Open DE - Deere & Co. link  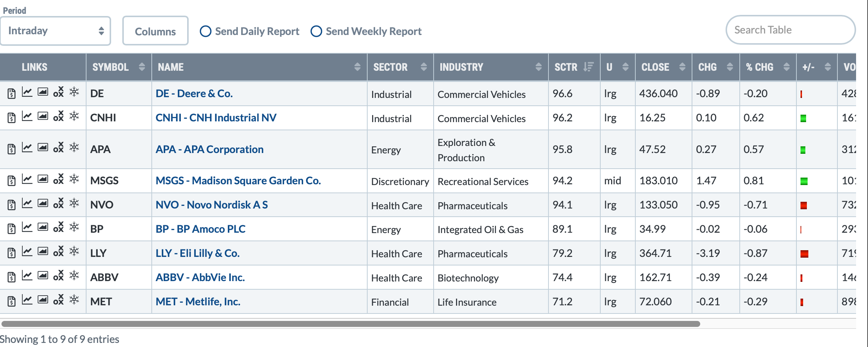[x=194, y=93]
